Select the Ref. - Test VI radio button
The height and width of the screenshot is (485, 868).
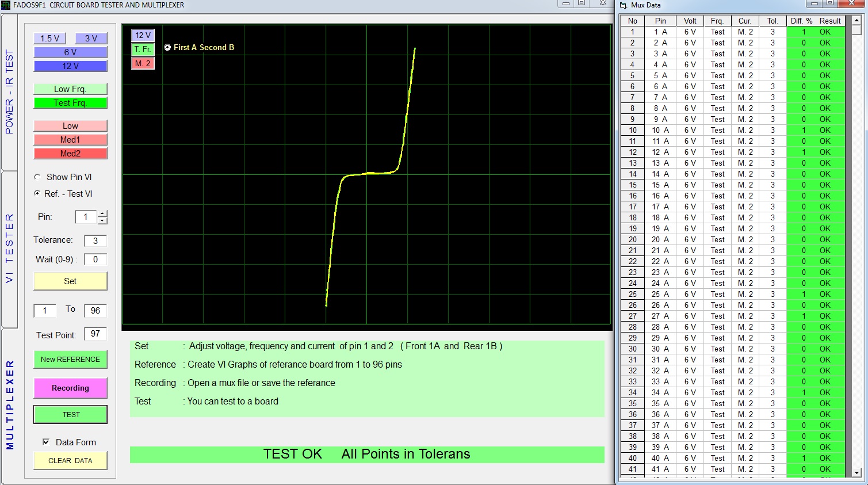click(x=37, y=194)
